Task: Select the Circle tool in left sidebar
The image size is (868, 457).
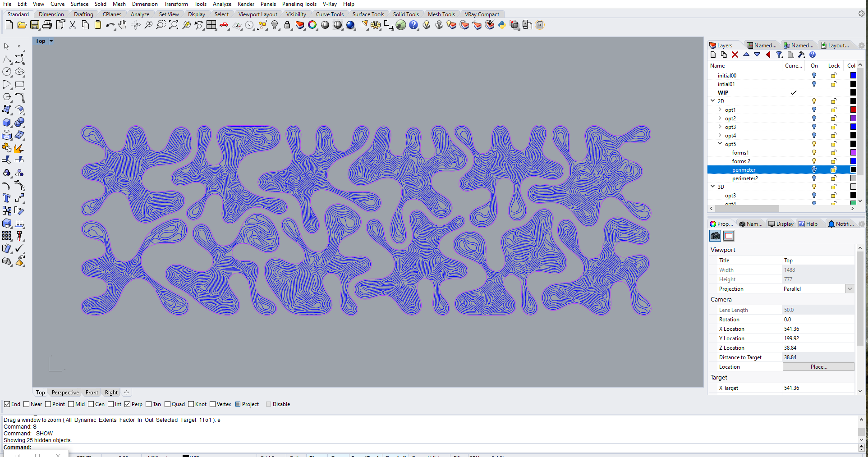Action: [x=7, y=72]
